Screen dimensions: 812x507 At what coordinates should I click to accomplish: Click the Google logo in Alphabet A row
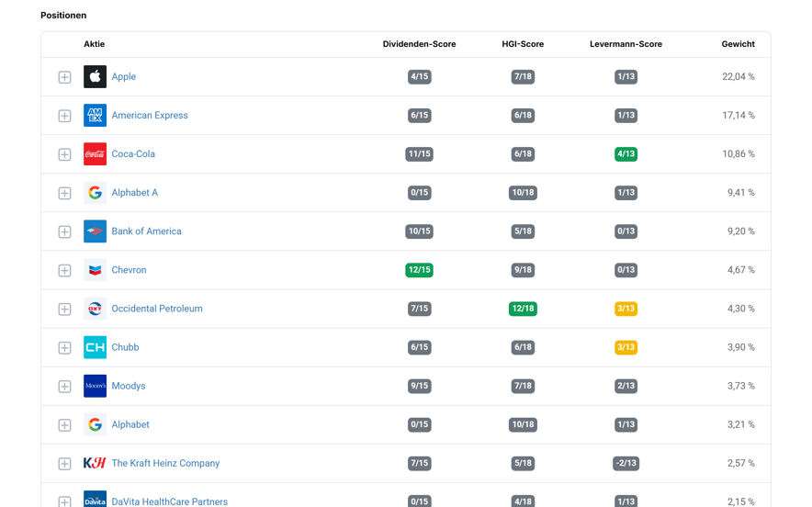pyautogui.click(x=95, y=193)
